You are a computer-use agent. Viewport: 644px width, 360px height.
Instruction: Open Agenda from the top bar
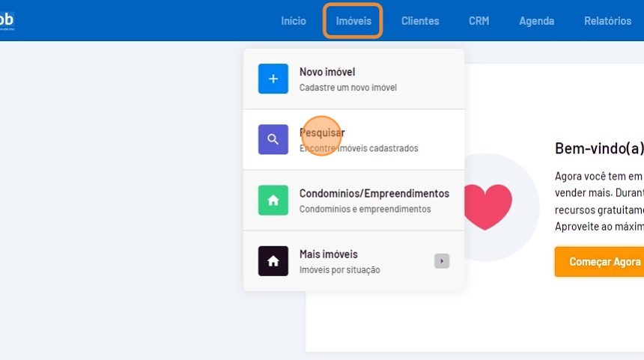coord(536,21)
